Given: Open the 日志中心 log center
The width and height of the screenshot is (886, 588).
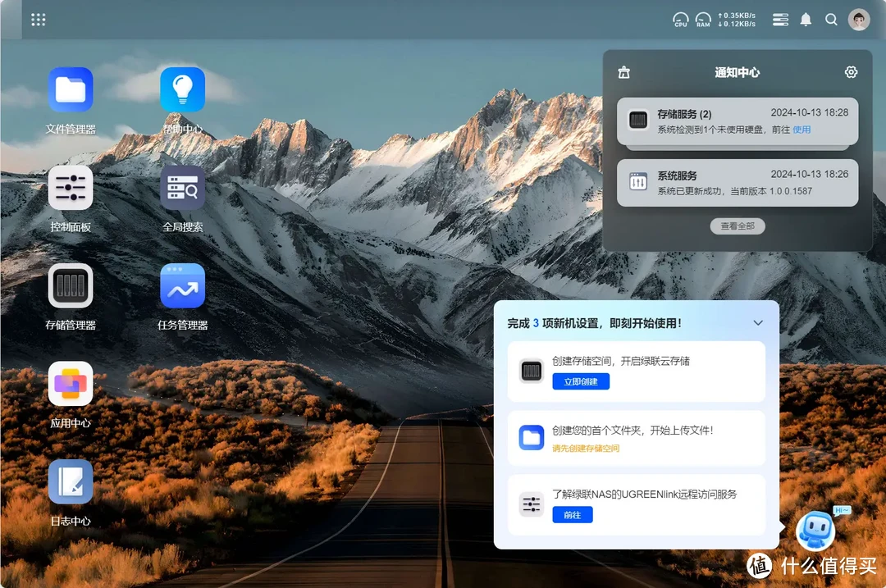Looking at the screenshot, I should [71, 481].
